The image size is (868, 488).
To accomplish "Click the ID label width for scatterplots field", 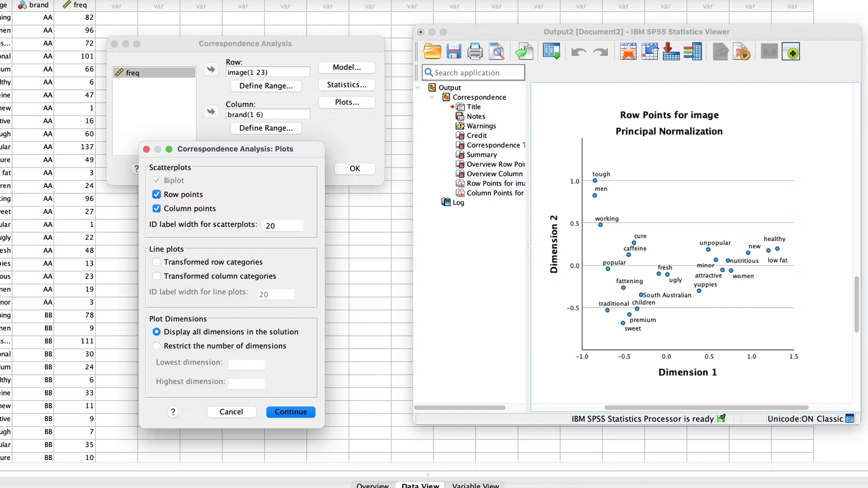I will pos(283,226).
